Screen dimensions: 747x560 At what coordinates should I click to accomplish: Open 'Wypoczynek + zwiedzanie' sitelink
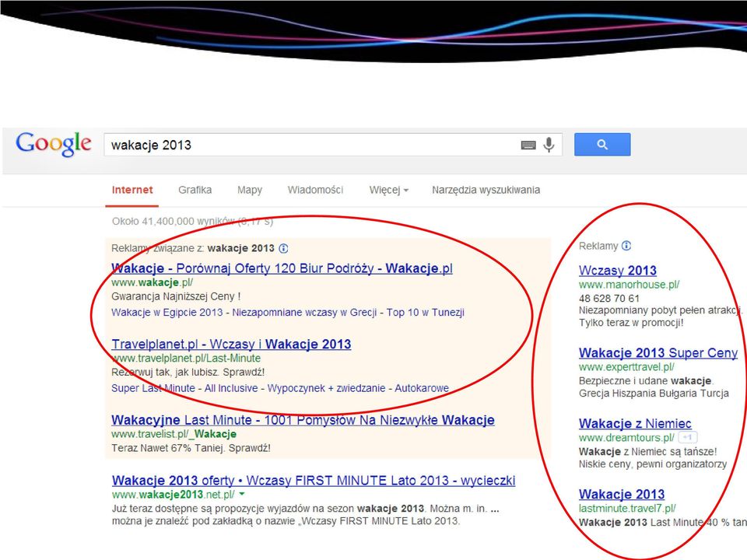pyautogui.click(x=326, y=388)
